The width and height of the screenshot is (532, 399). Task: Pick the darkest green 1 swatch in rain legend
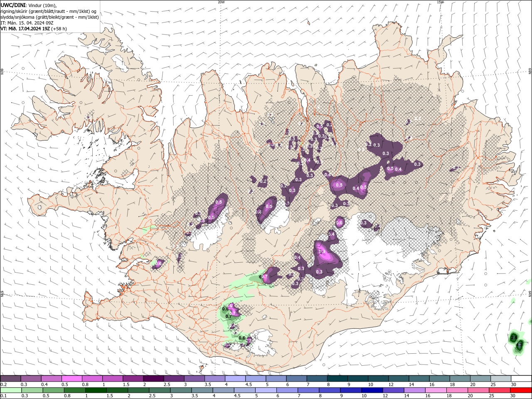[x=96, y=390]
